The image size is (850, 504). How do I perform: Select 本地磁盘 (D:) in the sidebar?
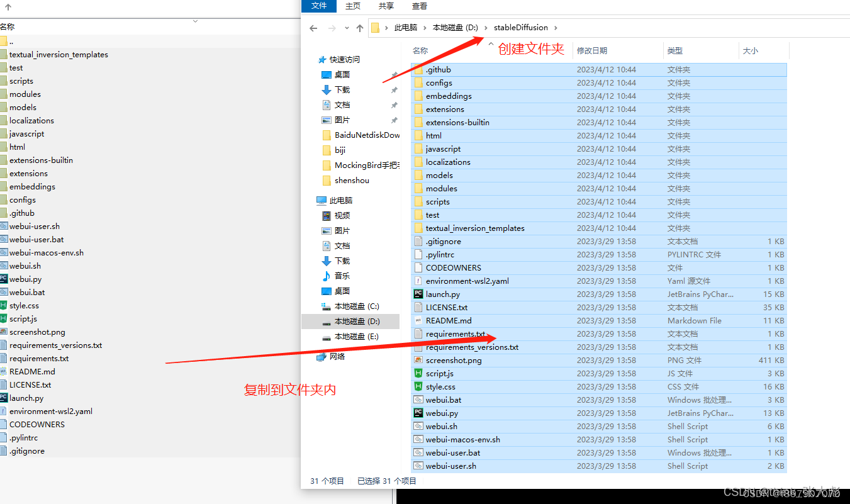[350, 321]
